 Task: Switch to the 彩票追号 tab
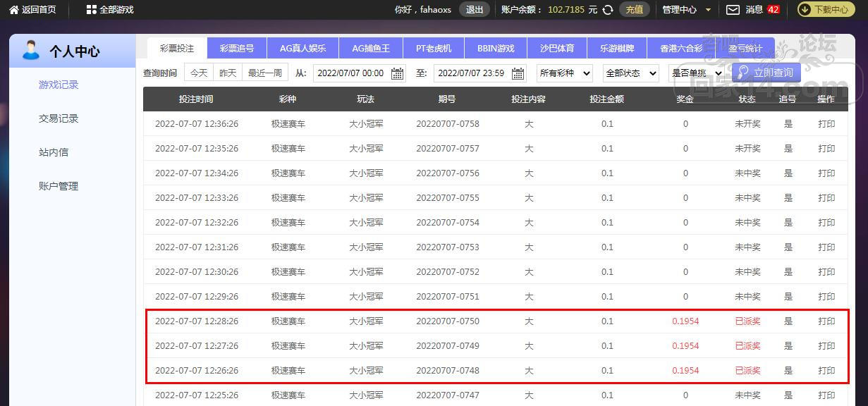click(237, 49)
